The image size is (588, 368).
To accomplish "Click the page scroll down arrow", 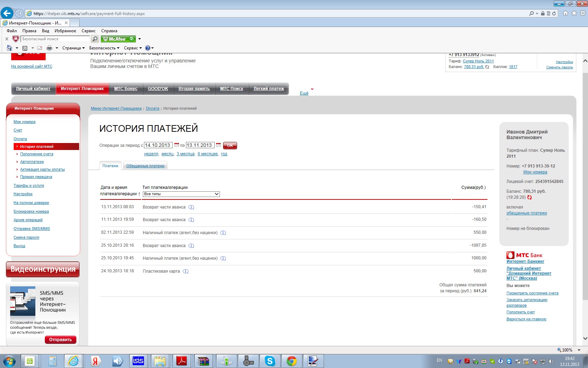I will (x=585, y=339).
